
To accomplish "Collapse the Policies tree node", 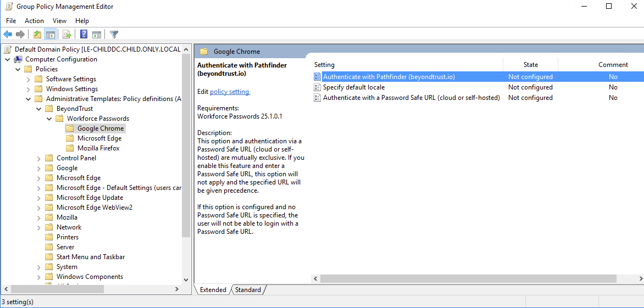I will (x=18, y=69).
